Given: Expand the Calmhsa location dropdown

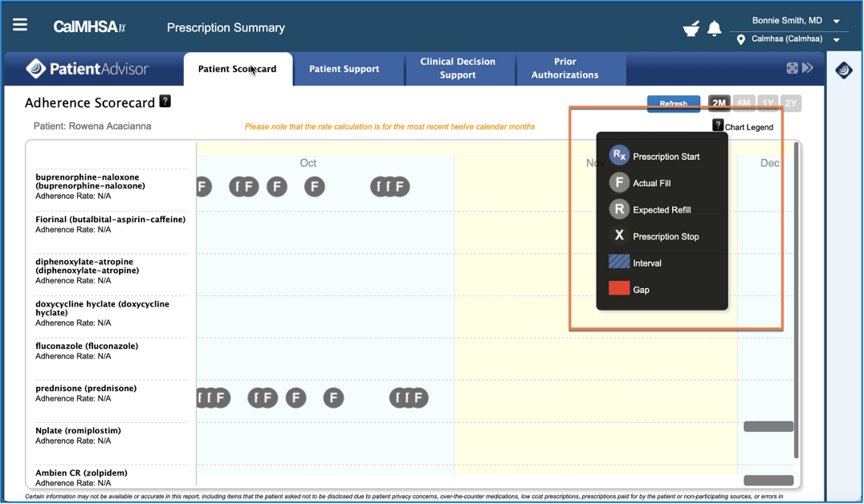Looking at the screenshot, I should click(x=837, y=39).
